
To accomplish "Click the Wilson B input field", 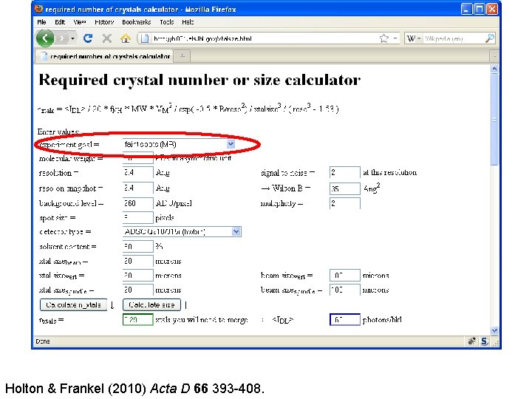I will [345, 188].
